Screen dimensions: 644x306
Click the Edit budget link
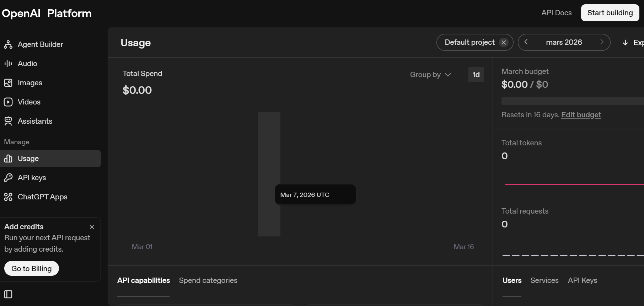(x=581, y=115)
